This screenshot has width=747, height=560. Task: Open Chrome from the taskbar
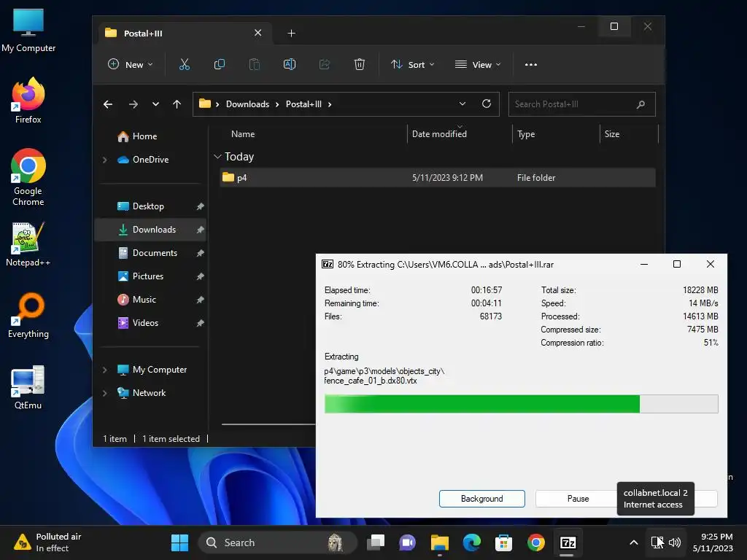click(x=536, y=542)
